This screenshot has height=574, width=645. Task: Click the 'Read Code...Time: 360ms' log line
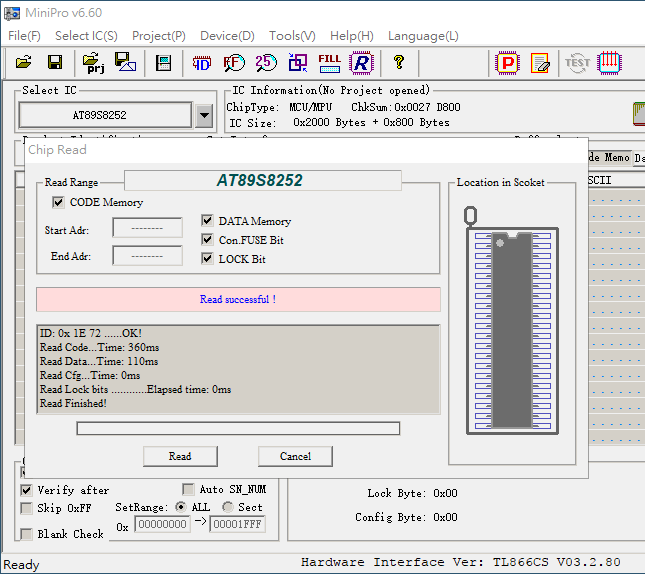click(x=99, y=347)
